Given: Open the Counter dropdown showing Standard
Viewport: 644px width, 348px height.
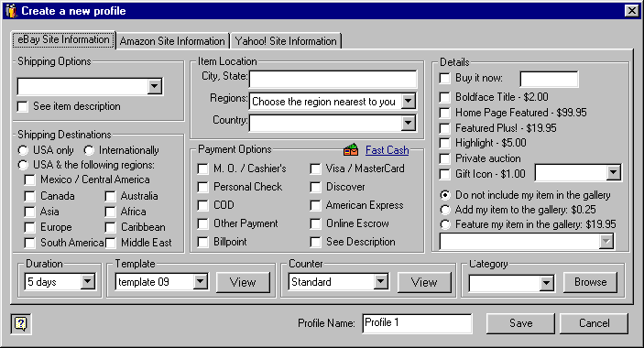Looking at the screenshot, I should pos(381,282).
